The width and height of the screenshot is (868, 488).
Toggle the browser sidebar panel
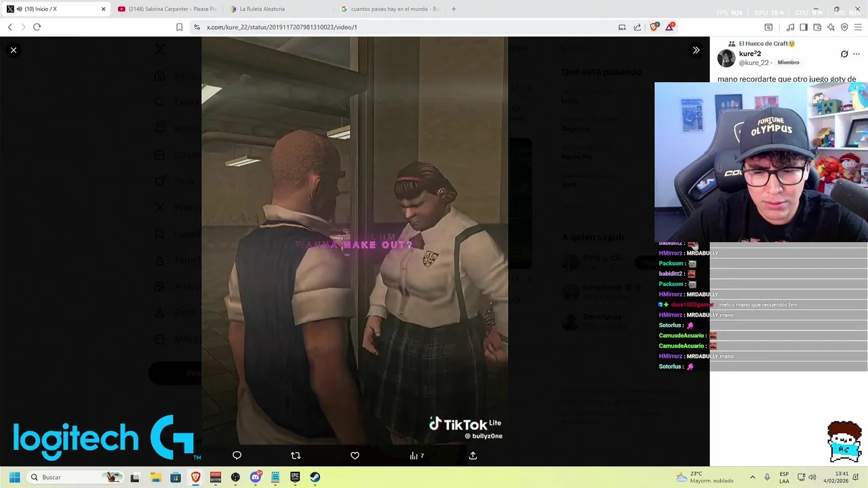coord(804,27)
